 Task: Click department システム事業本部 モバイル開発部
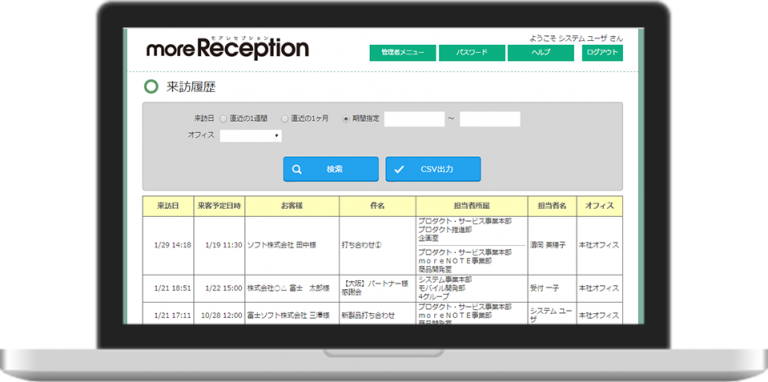click(445, 288)
